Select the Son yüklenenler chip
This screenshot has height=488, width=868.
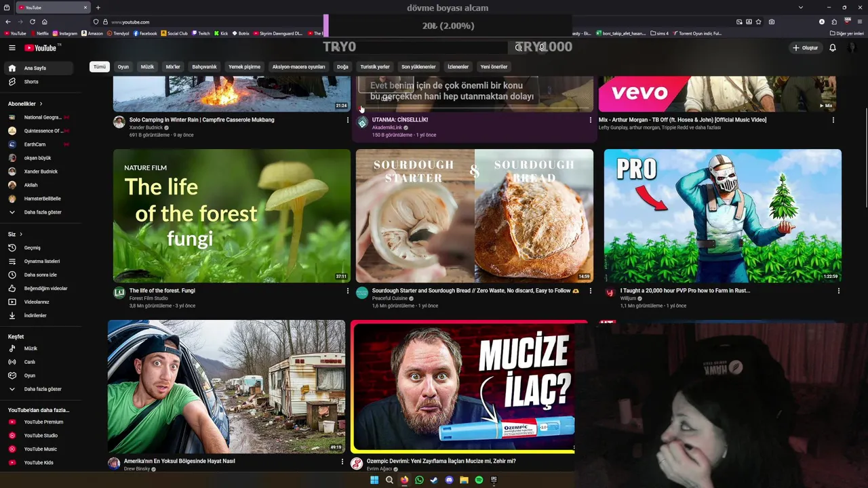click(418, 66)
